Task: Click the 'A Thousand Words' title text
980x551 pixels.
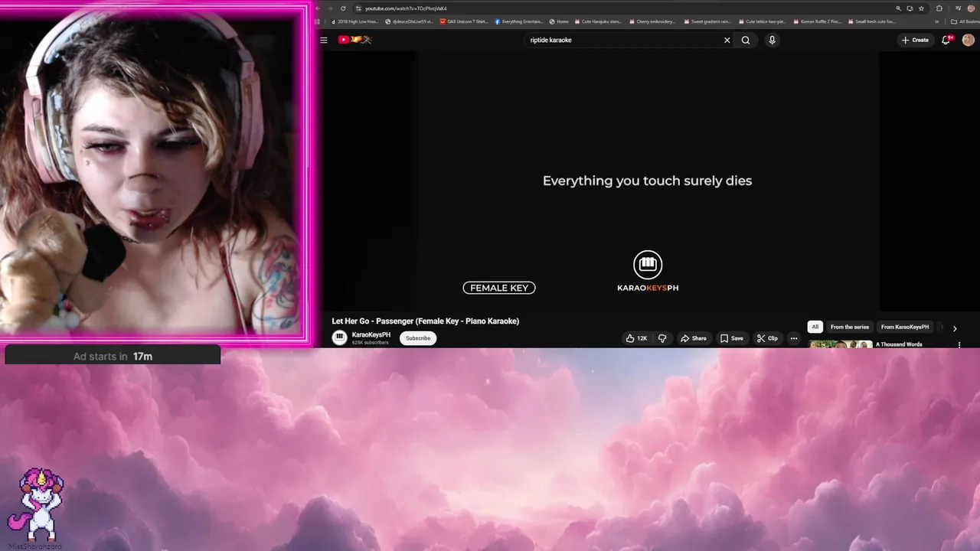Action: point(899,344)
